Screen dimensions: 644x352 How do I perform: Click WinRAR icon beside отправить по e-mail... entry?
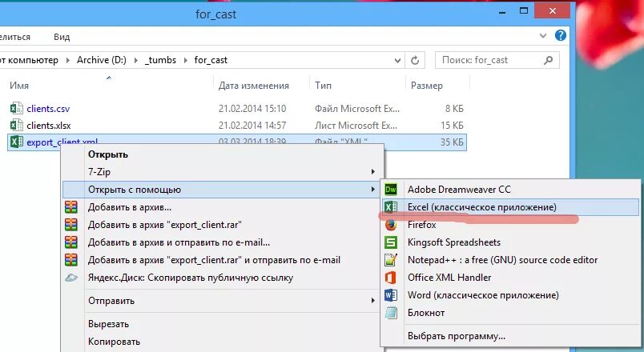(71, 242)
